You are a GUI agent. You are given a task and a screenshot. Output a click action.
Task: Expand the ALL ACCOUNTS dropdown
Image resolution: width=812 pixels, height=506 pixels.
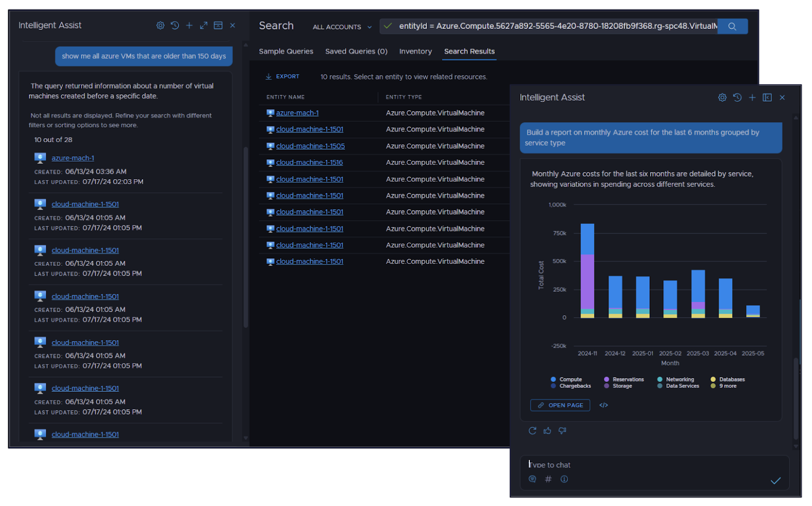(342, 27)
